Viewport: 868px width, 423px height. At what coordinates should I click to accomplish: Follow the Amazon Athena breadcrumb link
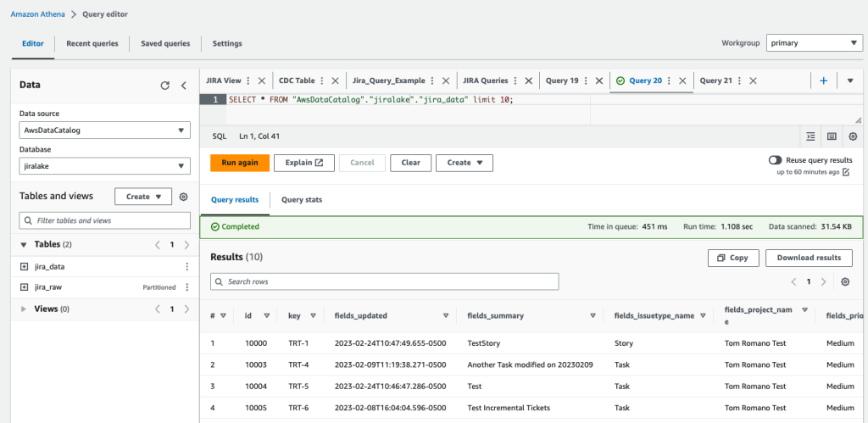tap(37, 14)
